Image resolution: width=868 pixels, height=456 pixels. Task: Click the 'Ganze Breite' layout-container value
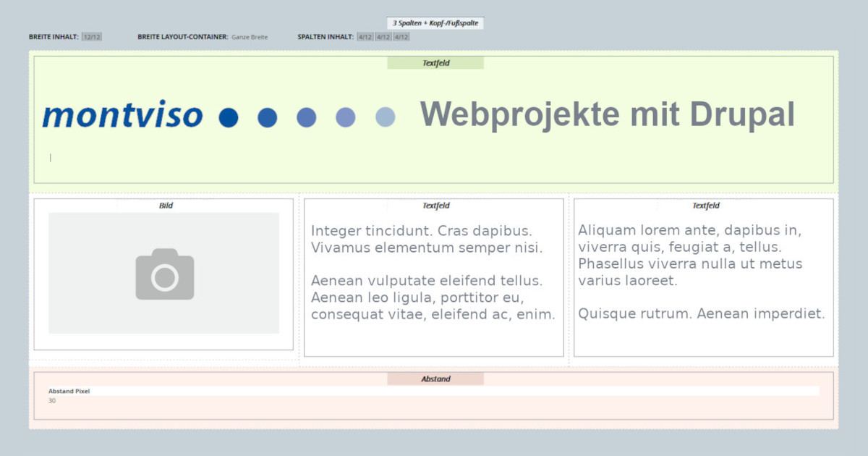click(250, 37)
